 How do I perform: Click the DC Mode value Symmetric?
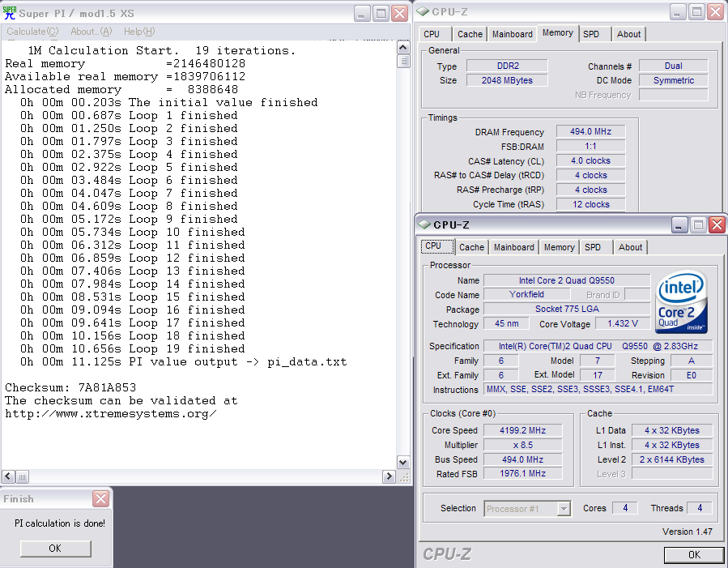[x=673, y=80]
